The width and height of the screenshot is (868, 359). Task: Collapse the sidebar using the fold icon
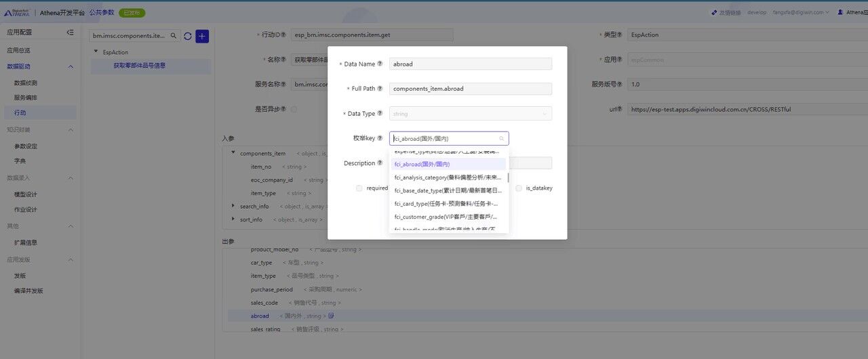point(70,33)
